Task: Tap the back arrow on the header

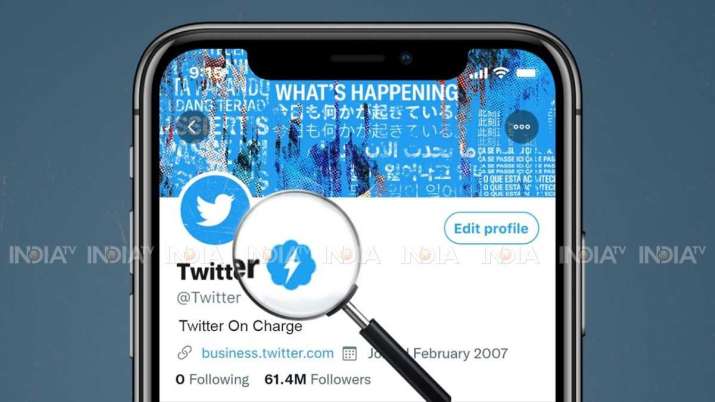Action: click(193, 127)
